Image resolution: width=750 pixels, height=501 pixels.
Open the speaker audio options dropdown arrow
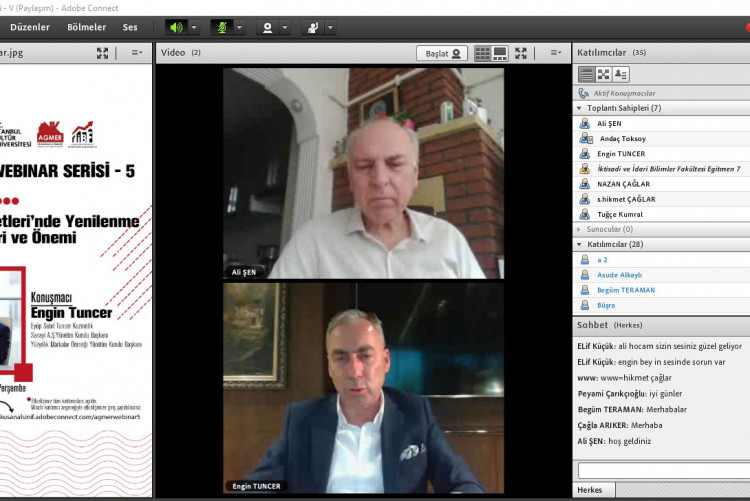(194, 27)
